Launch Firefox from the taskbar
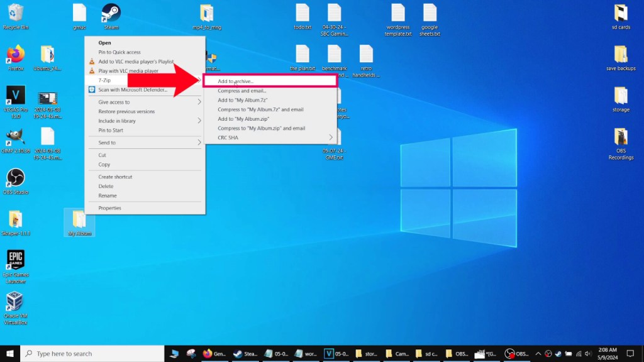 click(x=208, y=353)
